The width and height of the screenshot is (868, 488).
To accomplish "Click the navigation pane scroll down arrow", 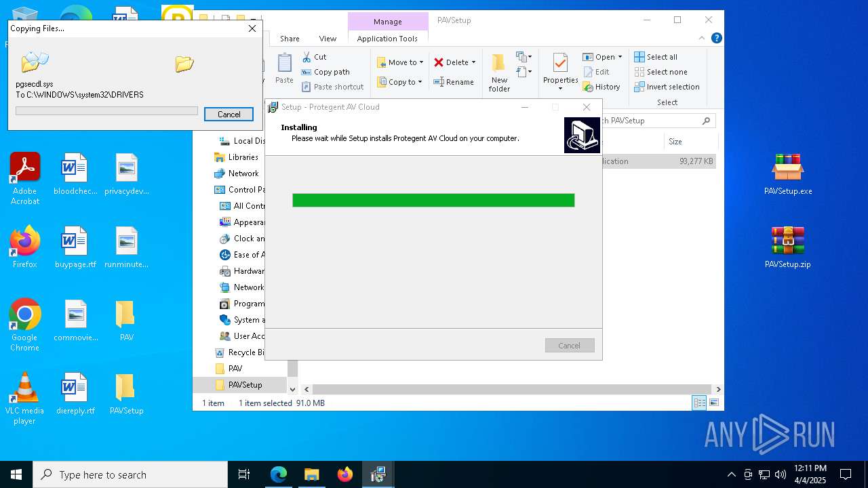I will [x=293, y=389].
